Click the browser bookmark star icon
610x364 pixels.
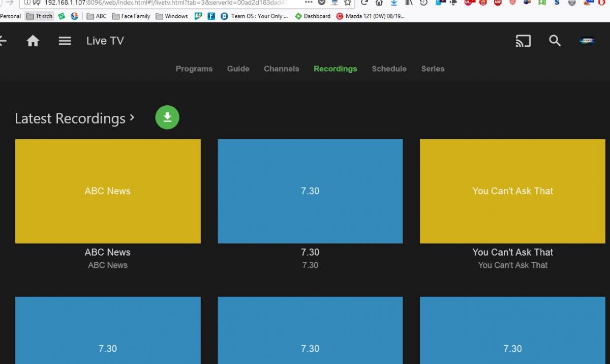tap(348, 3)
